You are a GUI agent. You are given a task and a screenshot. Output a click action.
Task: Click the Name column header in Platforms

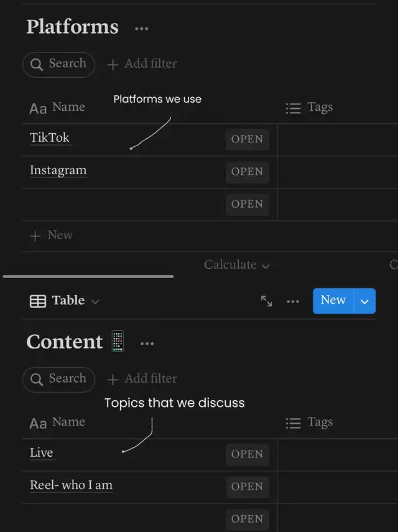[x=68, y=108]
